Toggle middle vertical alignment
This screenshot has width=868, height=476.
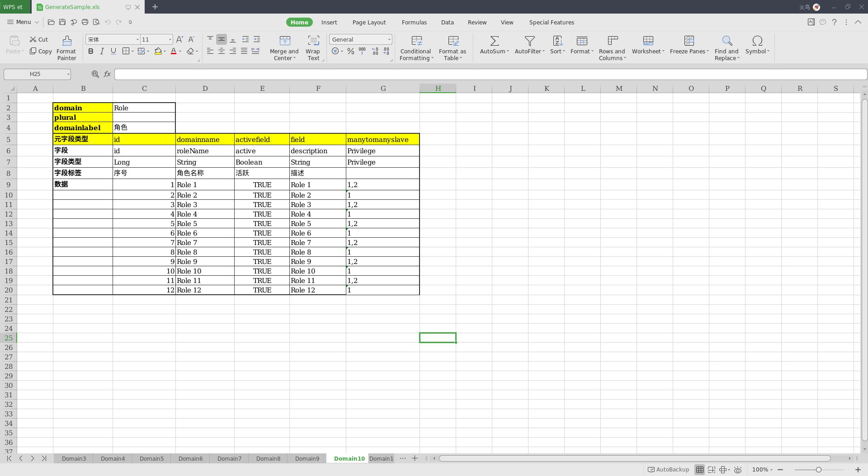coord(222,39)
